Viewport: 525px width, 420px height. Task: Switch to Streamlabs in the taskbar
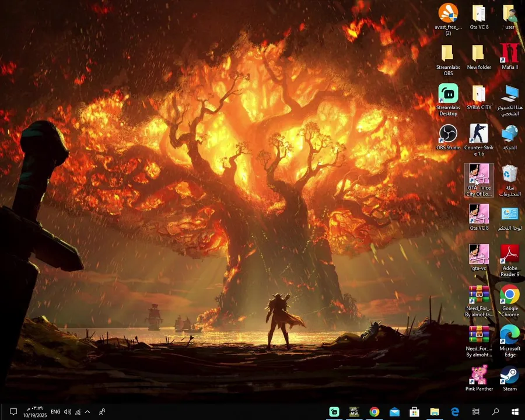[334, 412]
